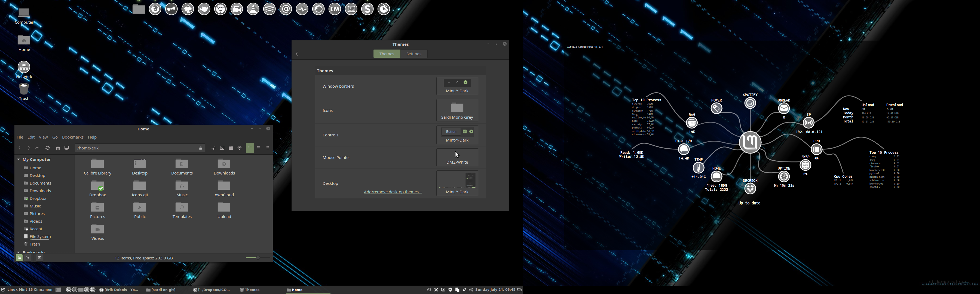Click the Mouse Pointer DMZ-White button
The width and height of the screenshot is (980, 294).
(x=457, y=157)
